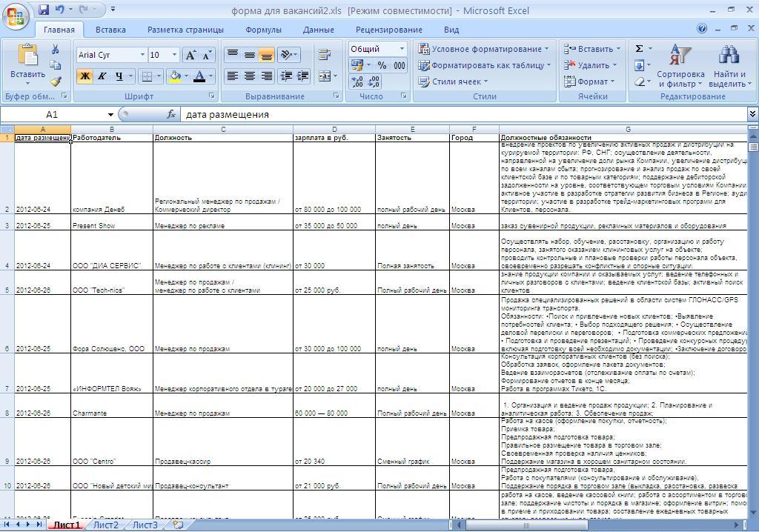Align cell text right

pos(266,76)
